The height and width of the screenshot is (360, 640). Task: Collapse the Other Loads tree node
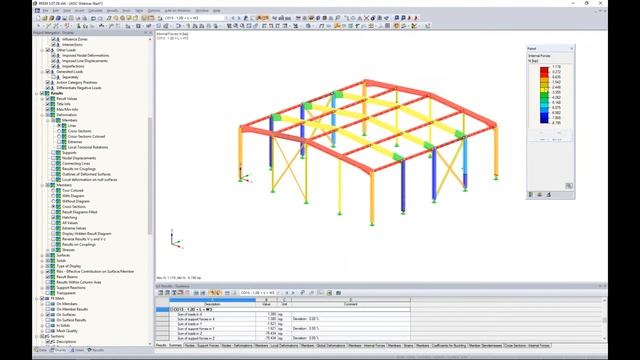coord(42,50)
